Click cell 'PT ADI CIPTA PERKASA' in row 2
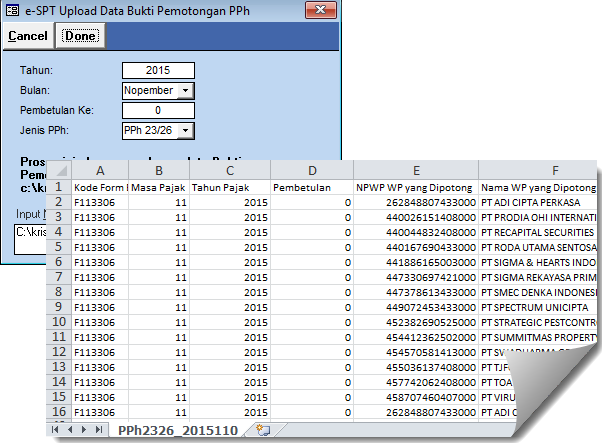 (x=538, y=202)
